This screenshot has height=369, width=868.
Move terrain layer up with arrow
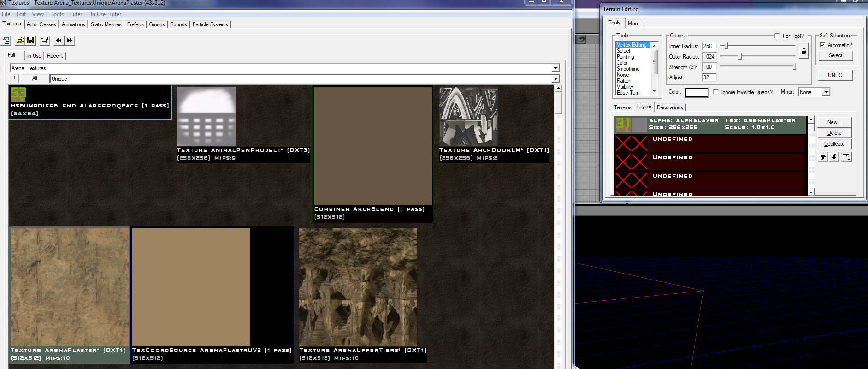click(823, 157)
